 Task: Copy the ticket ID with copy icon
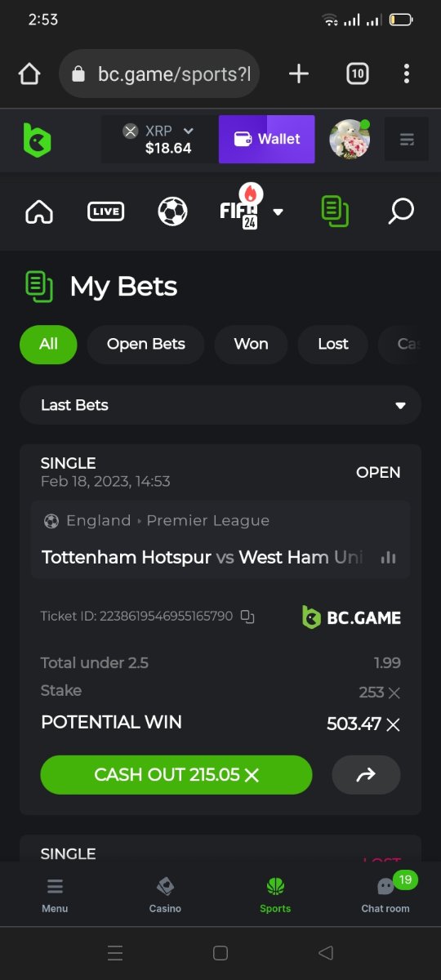point(247,617)
